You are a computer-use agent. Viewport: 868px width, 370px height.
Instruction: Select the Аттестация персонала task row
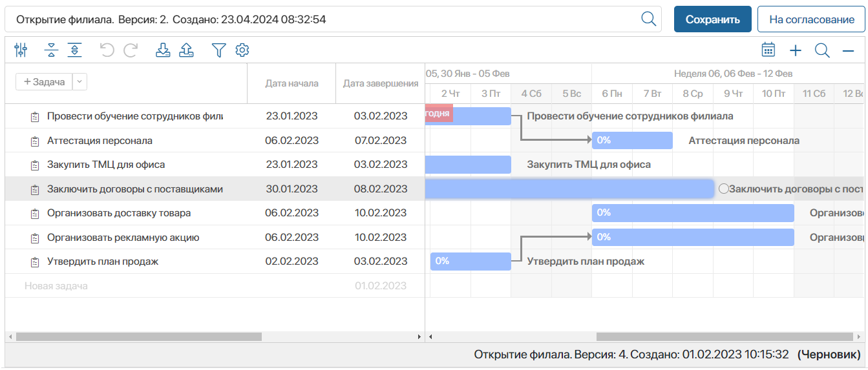tap(100, 141)
